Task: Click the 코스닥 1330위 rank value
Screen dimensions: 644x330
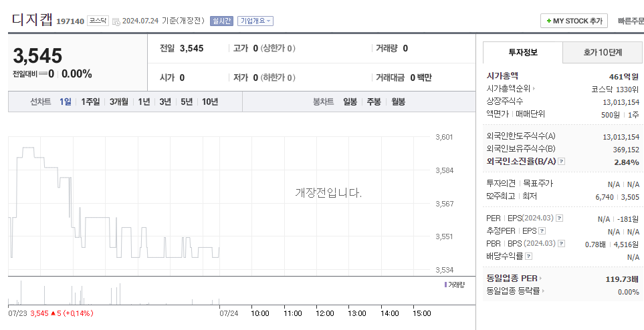Action: 615,89
